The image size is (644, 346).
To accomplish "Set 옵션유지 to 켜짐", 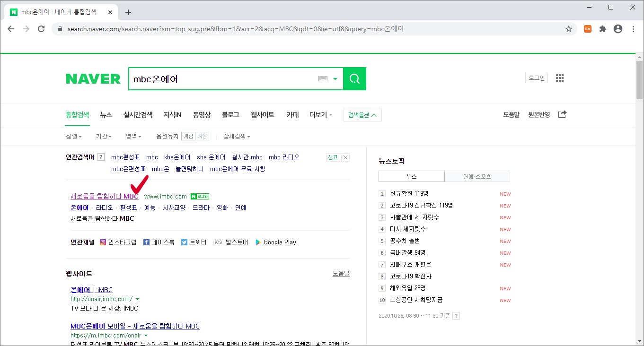I will (202, 136).
